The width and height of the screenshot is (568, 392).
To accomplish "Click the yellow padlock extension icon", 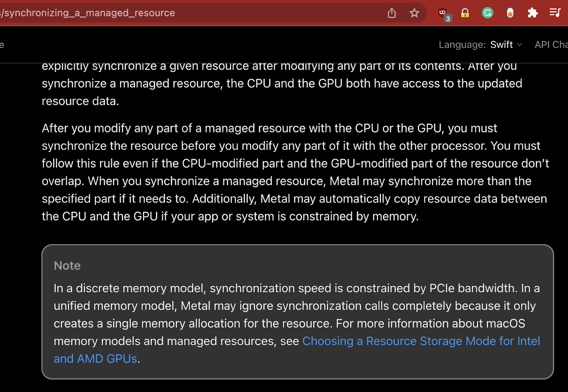I will [x=465, y=13].
